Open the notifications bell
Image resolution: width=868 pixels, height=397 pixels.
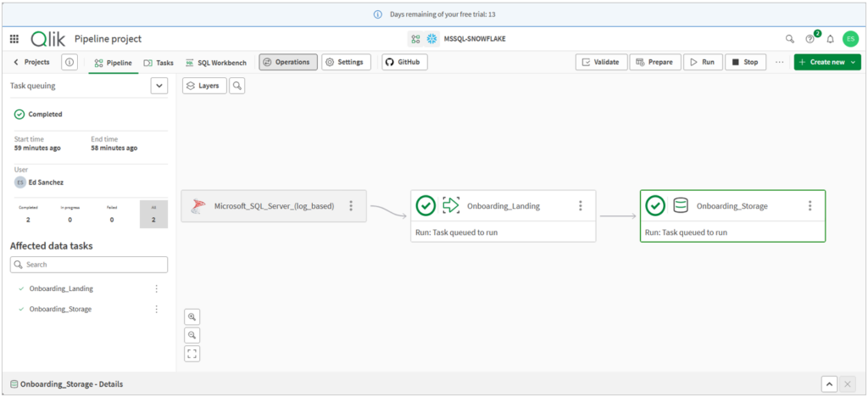pos(831,39)
